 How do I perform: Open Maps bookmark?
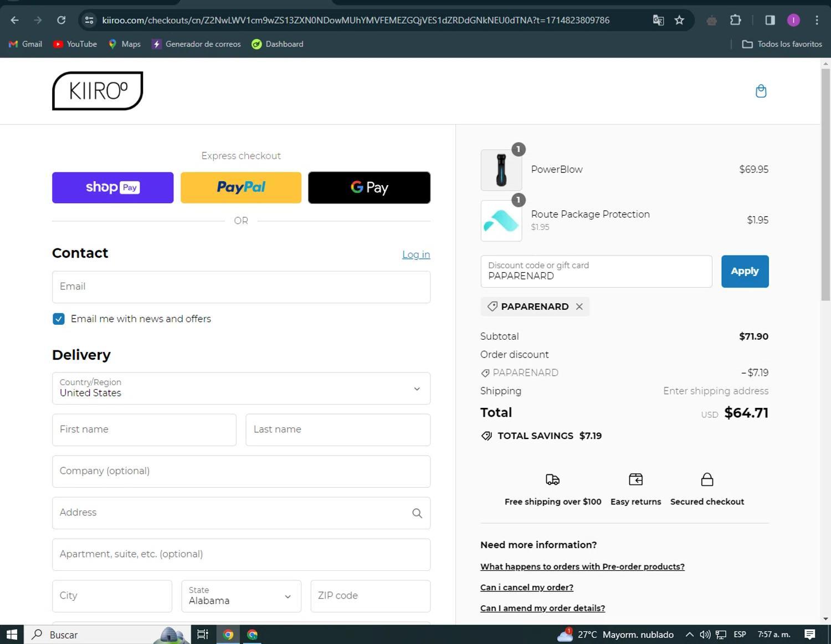click(x=125, y=44)
